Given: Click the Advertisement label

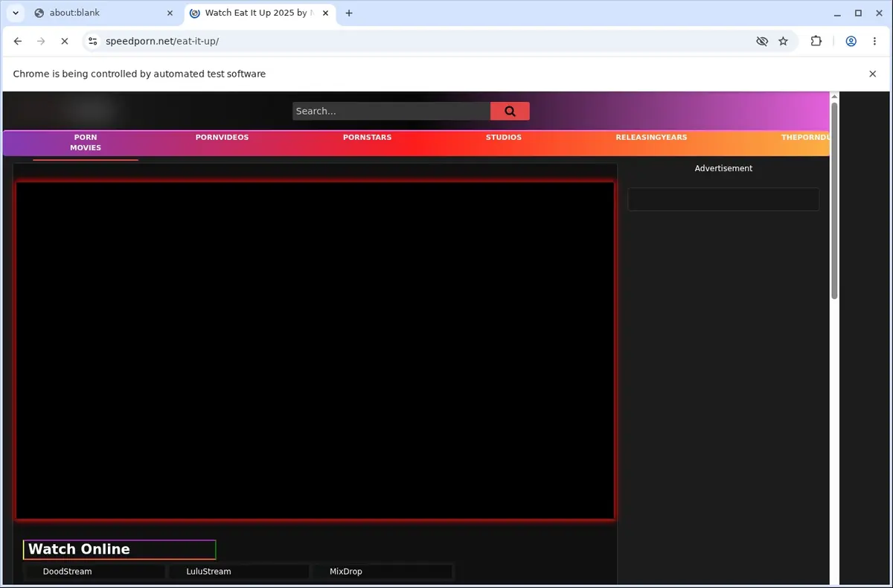Looking at the screenshot, I should tap(723, 168).
